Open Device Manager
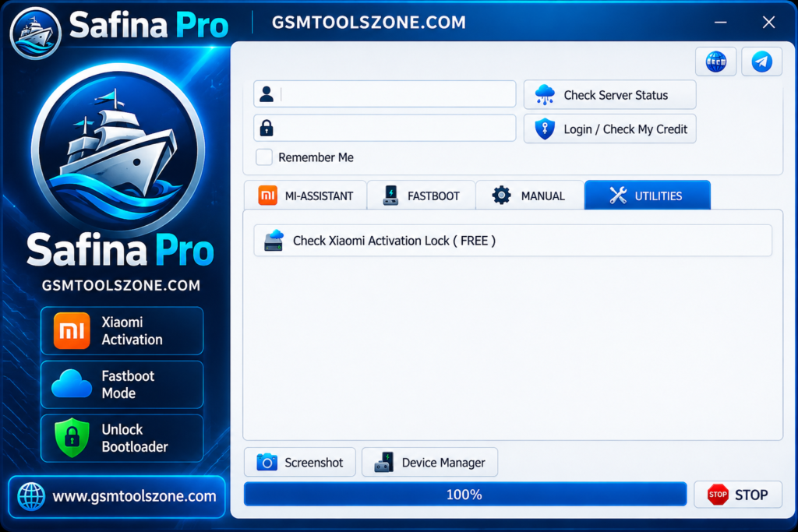Viewport: 798px width, 532px height. tap(429, 462)
